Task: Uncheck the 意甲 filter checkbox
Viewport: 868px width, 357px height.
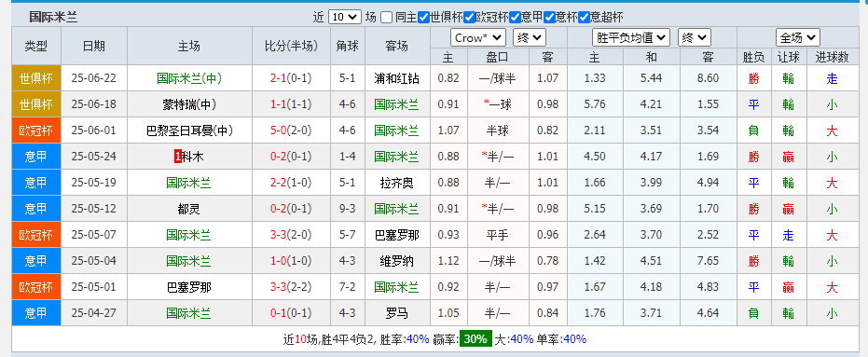Action: pos(515,17)
